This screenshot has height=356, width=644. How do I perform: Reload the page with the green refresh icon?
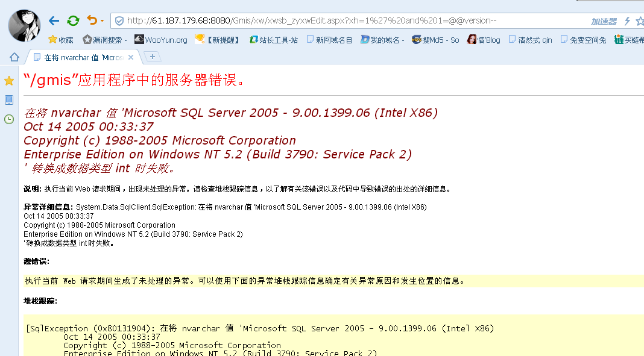(73, 20)
